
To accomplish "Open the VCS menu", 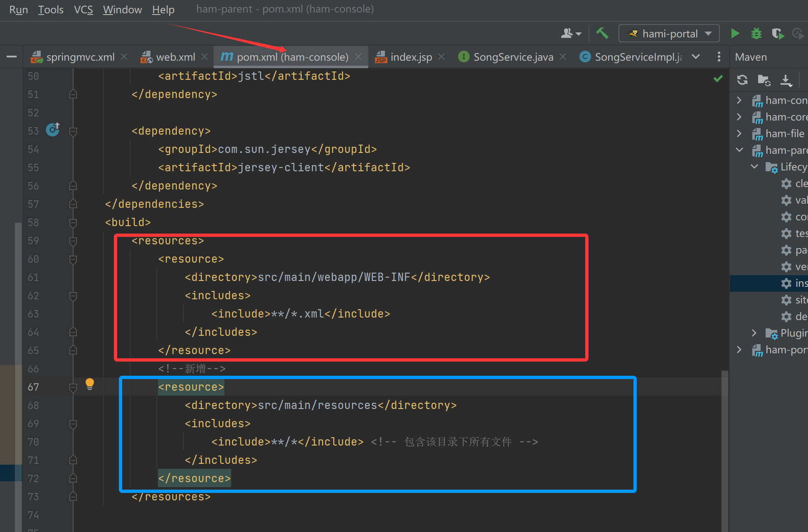I will pos(83,9).
